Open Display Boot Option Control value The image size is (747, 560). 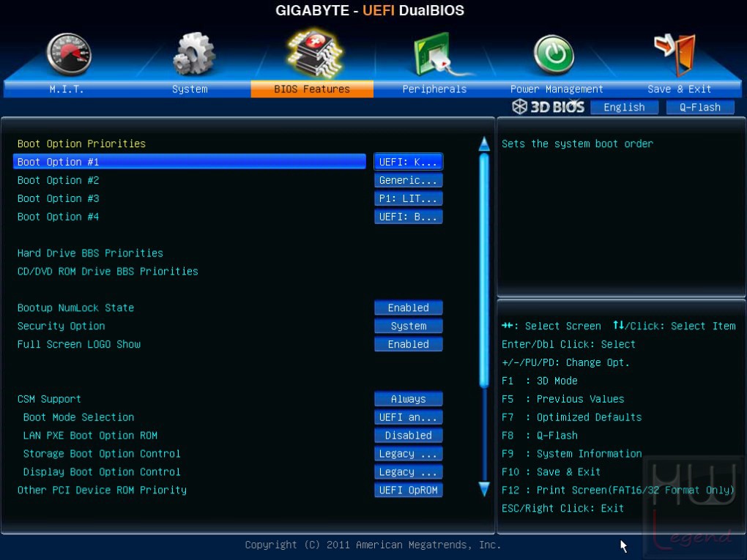point(408,471)
